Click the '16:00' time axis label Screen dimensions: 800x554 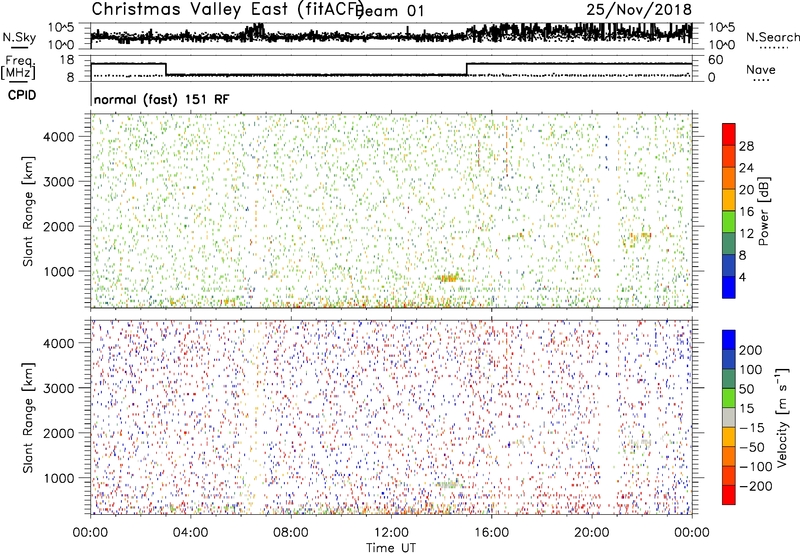tap(491, 533)
